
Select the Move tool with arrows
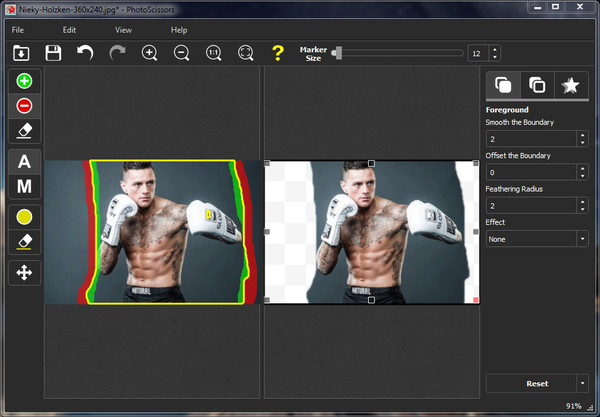(x=24, y=271)
